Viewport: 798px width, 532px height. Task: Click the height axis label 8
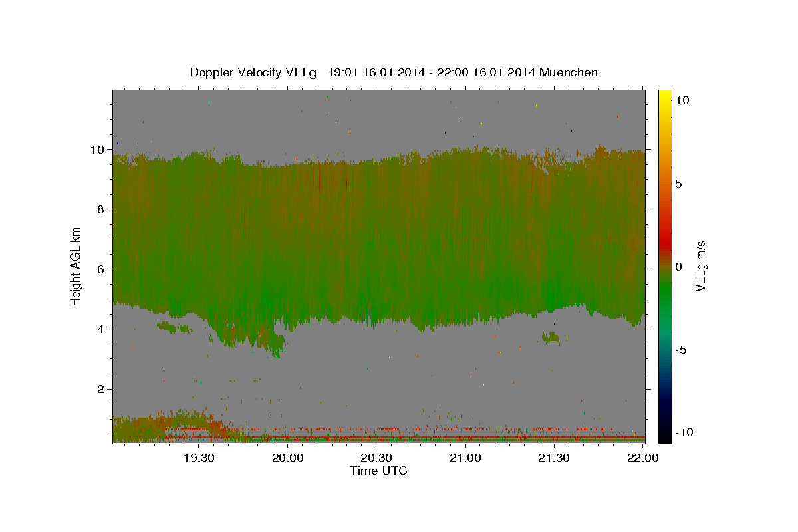(x=100, y=209)
